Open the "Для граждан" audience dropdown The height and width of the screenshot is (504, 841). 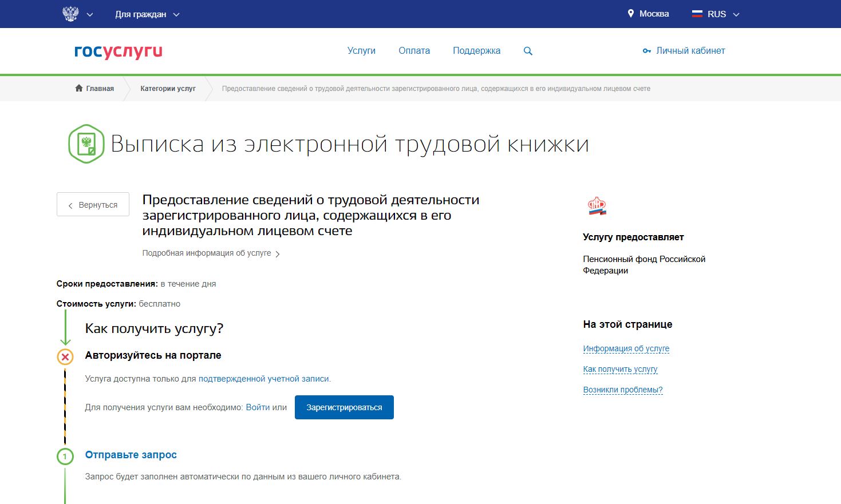click(x=147, y=14)
